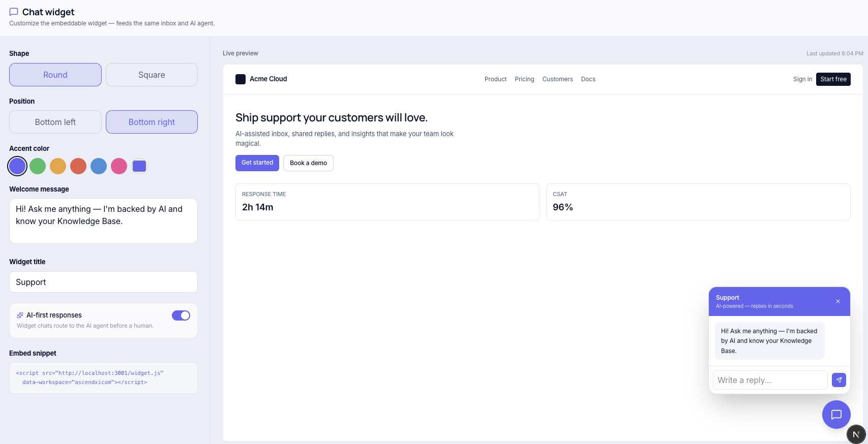Click the Chat widget header icon
Viewport: 868px width, 444px height.
tap(14, 12)
